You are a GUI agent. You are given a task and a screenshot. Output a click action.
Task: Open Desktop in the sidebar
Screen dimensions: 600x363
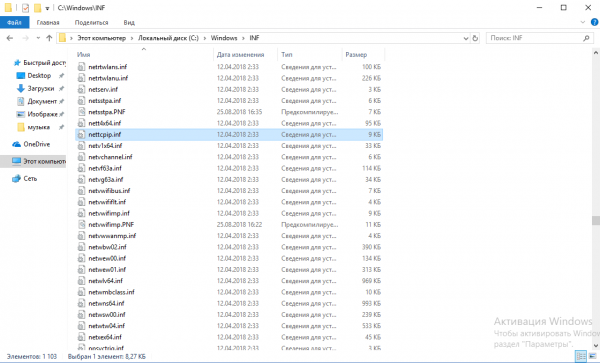point(40,76)
